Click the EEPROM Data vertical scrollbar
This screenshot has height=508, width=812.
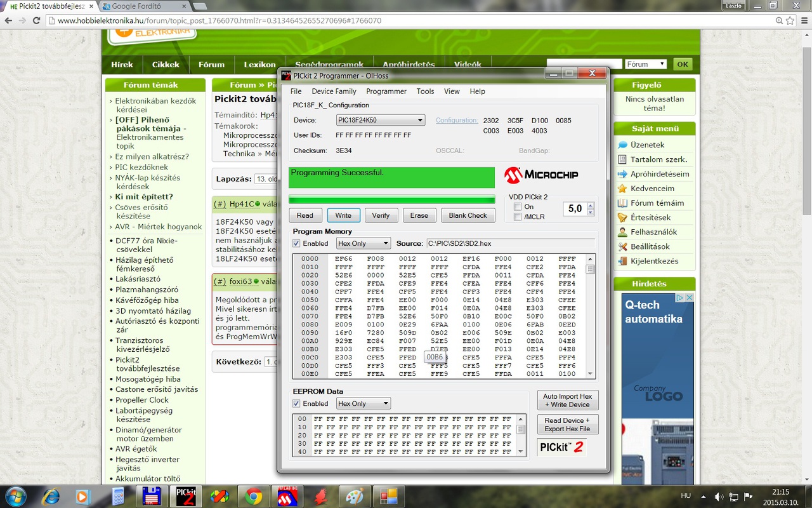521,435
